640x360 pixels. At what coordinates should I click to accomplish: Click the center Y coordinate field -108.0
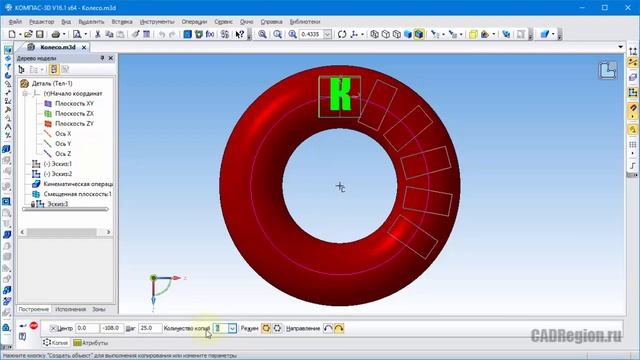point(112,328)
